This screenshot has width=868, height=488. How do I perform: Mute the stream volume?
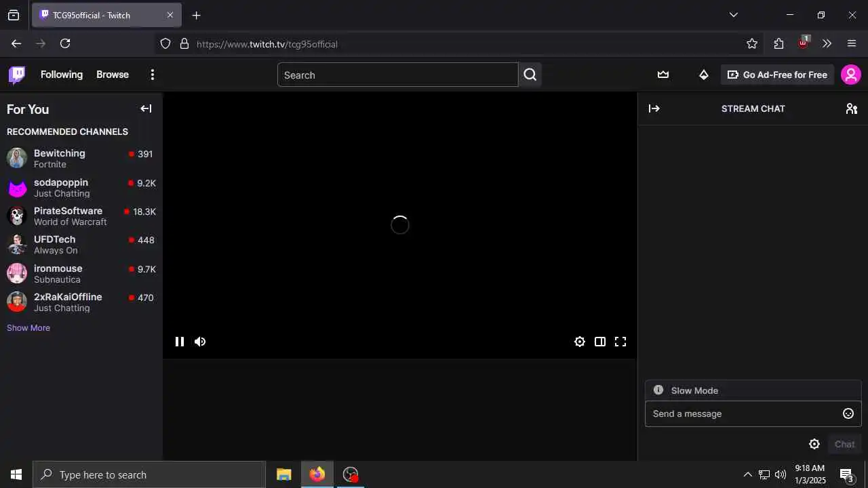tap(200, 342)
